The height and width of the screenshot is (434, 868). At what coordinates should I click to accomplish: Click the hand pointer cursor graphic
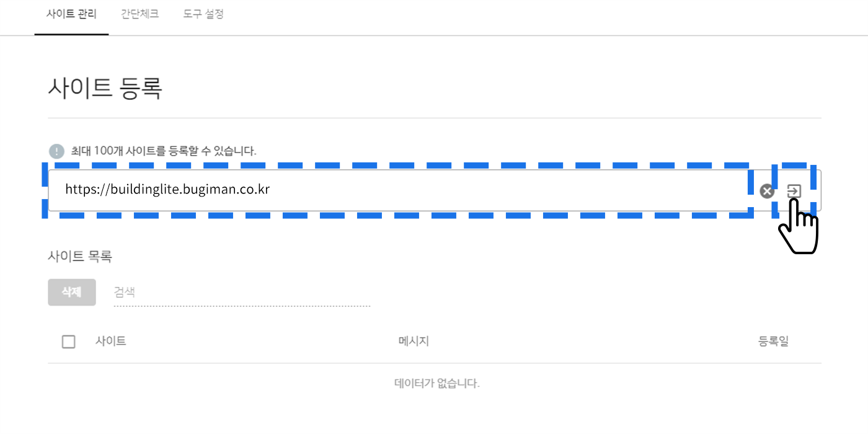799,226
